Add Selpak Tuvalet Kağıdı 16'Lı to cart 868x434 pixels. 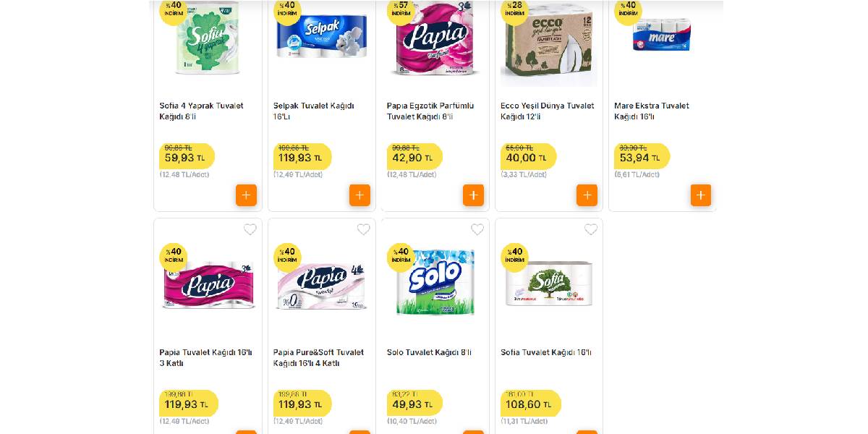click(359, 195)
